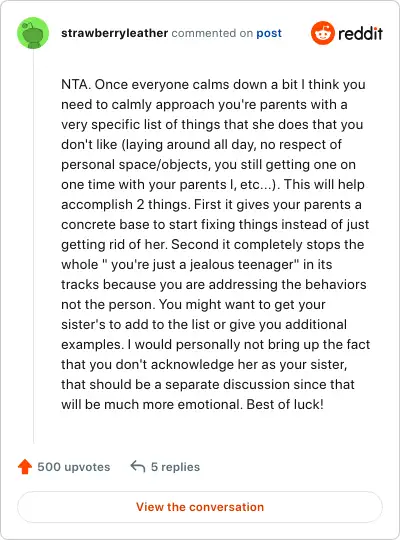Click the orange upvote arrow icon
The width and height of the screenshot is (400, 540).
25,467
